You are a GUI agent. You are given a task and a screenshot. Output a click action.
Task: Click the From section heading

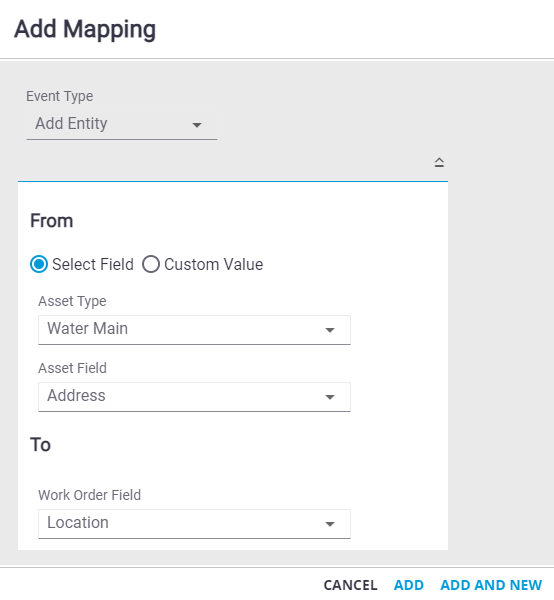pyautogui.click(x=52, y=221)
